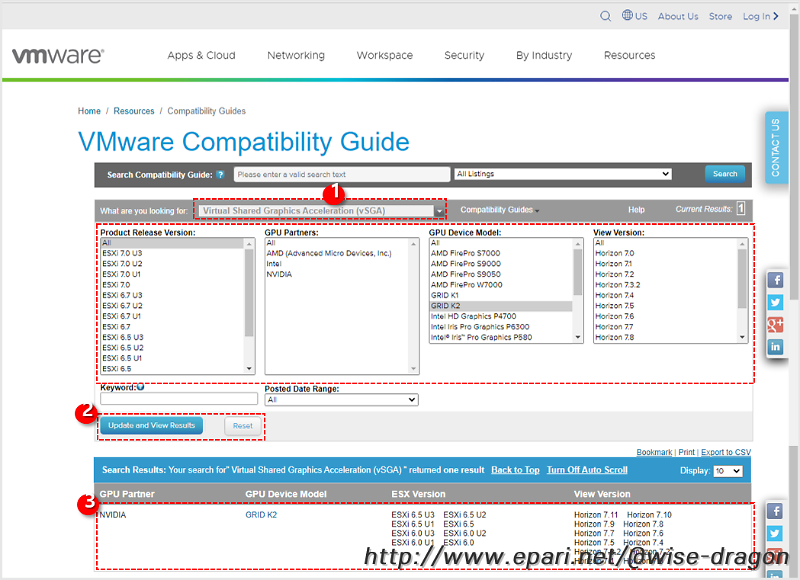800x580 pixels.
Task: Open the Resources menu in main navigation
Action: 630,55
